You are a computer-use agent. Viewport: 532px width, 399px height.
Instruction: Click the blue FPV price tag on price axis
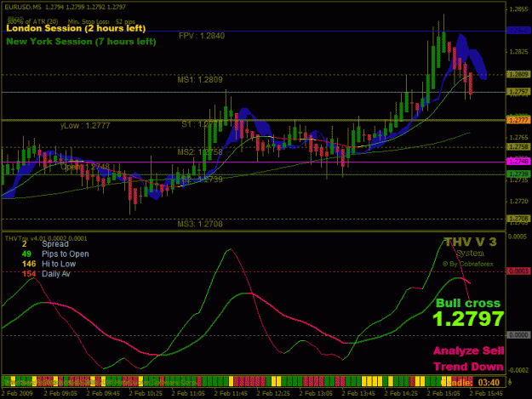tap(518, 31)
